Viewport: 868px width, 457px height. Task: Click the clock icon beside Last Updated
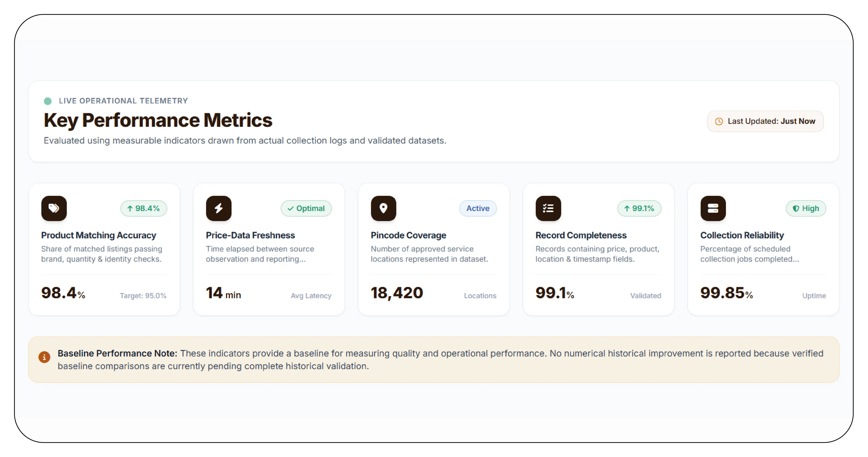(x=719, y=121)
